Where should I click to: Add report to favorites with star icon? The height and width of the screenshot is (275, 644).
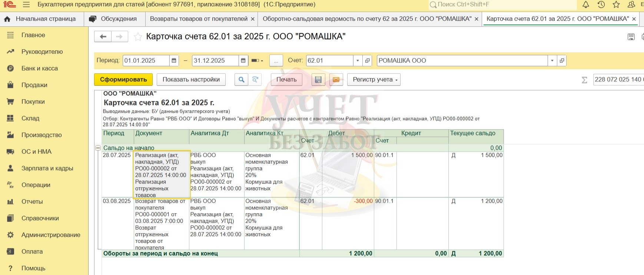pos(138,37)
